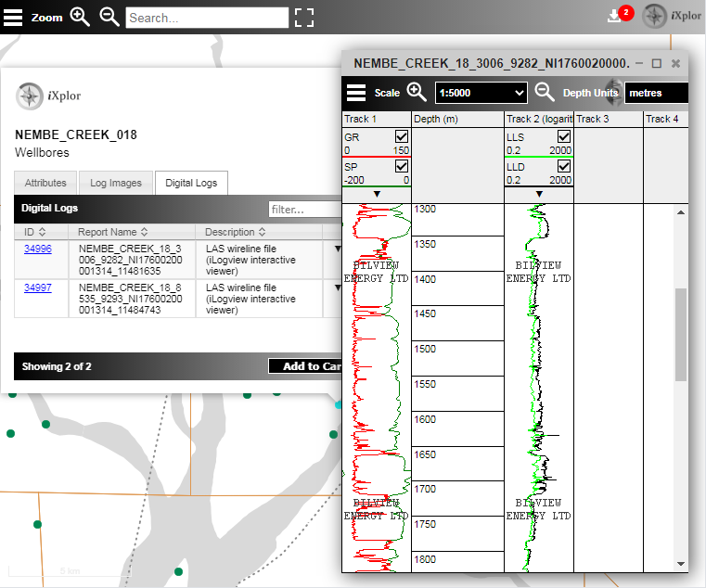Image resolution: width=706 pixels, height=588 pixels.
Task: Click the map Search input field
Action: point(207,18)
